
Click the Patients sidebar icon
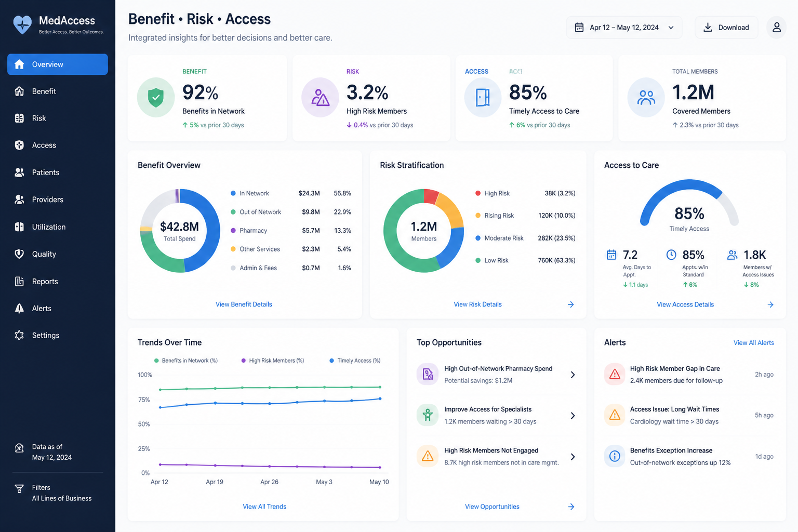click(19, 172)
